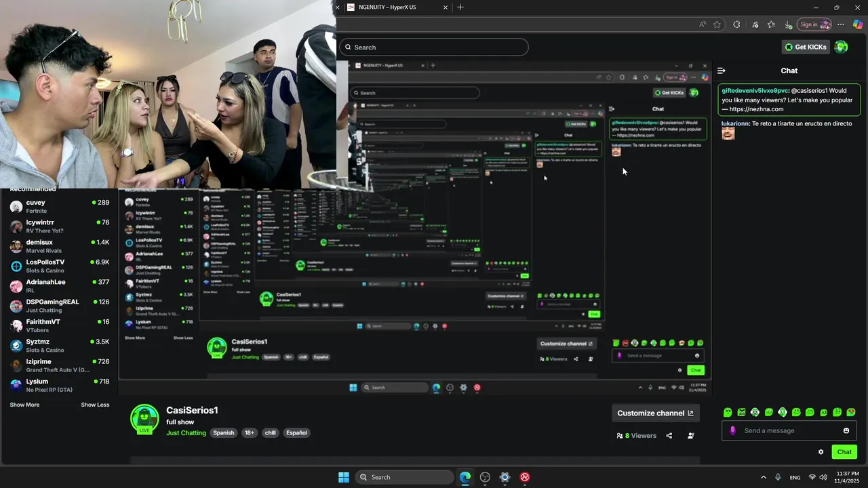The image size is (868, 488).
Task: Focus the Kick Search field
Action: [433, 47]
